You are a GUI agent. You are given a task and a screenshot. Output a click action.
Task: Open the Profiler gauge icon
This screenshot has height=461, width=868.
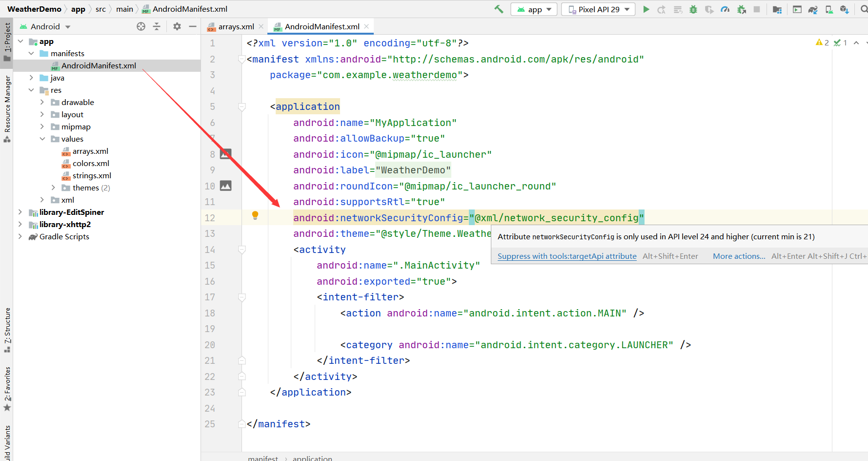pos(725,9)
